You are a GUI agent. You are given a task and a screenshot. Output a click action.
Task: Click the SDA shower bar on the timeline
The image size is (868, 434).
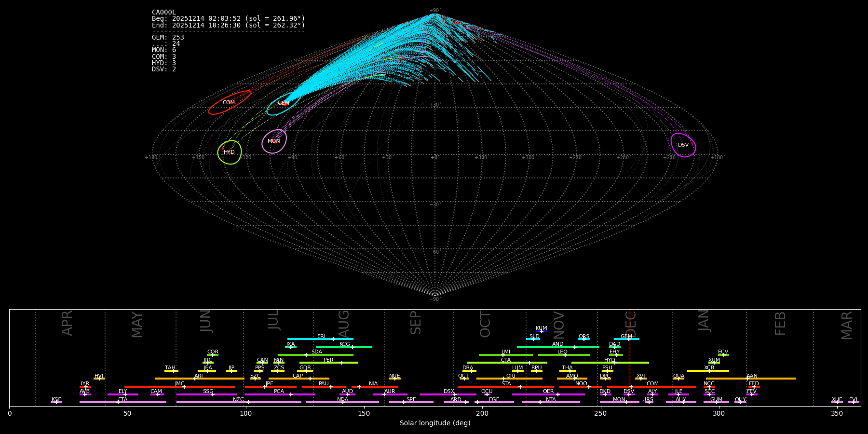(x=315, y=355)
